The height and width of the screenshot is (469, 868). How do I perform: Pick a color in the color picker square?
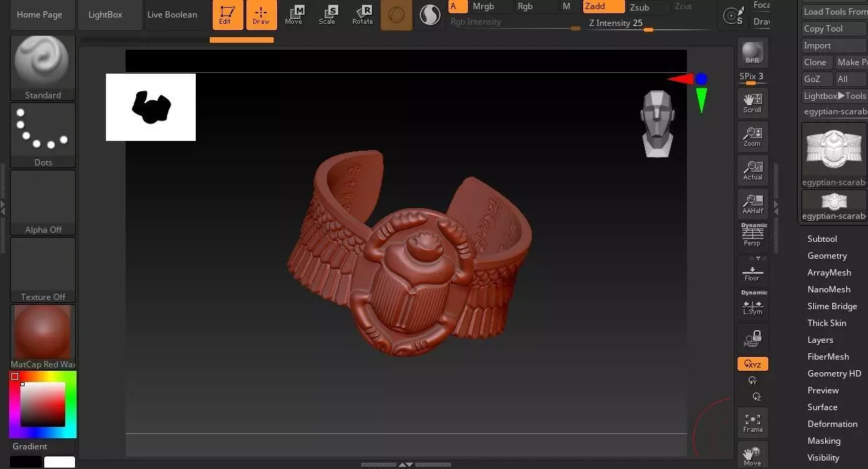43,405
